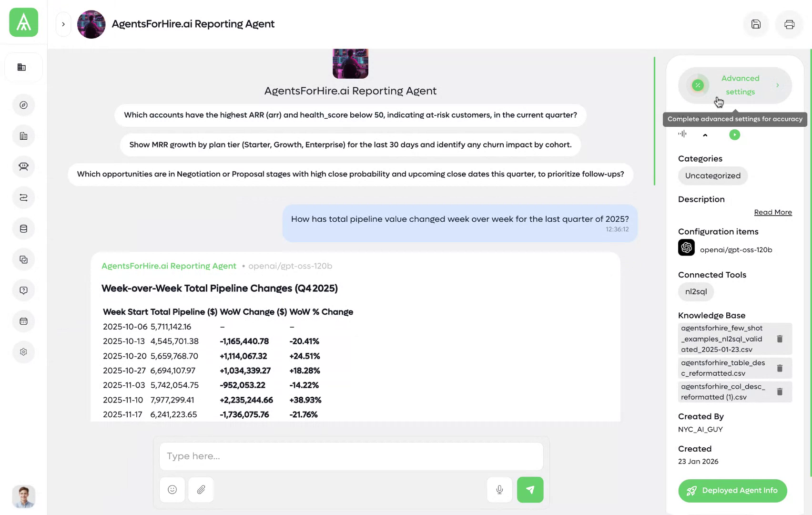Focus the Type here message input
Screen dimensions: 812x515
tap(351, 456)
